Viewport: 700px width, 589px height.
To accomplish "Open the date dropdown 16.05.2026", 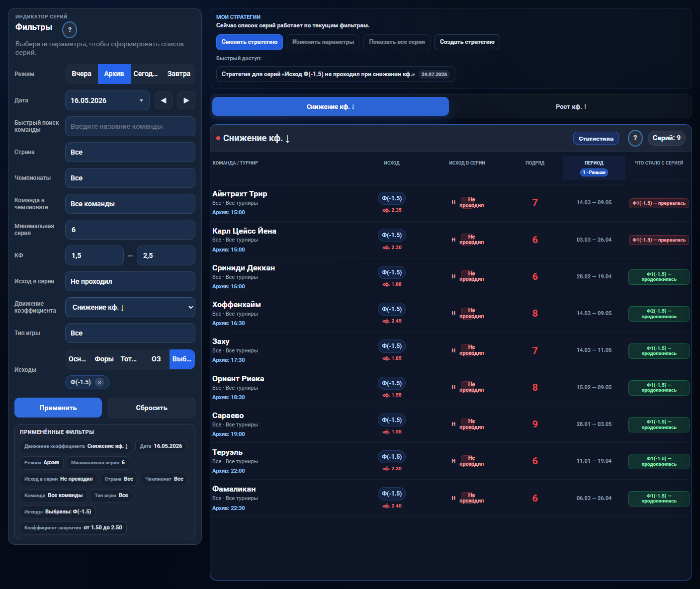I will click(x=107, y=100).
